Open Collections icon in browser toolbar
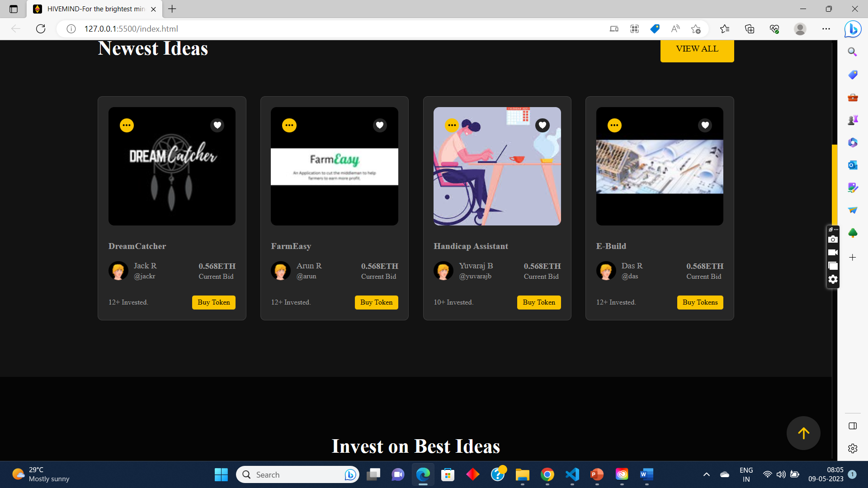 coord(750,29)
